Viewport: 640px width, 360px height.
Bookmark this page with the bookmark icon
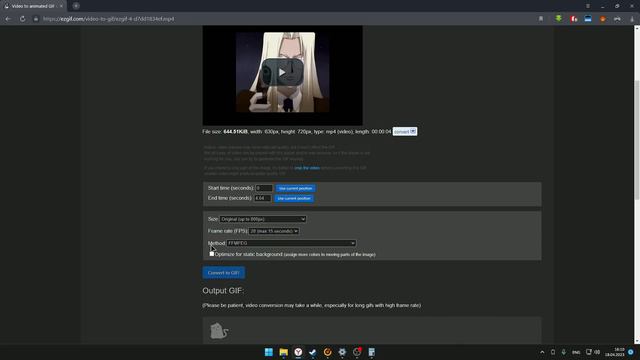pos(541,19)
